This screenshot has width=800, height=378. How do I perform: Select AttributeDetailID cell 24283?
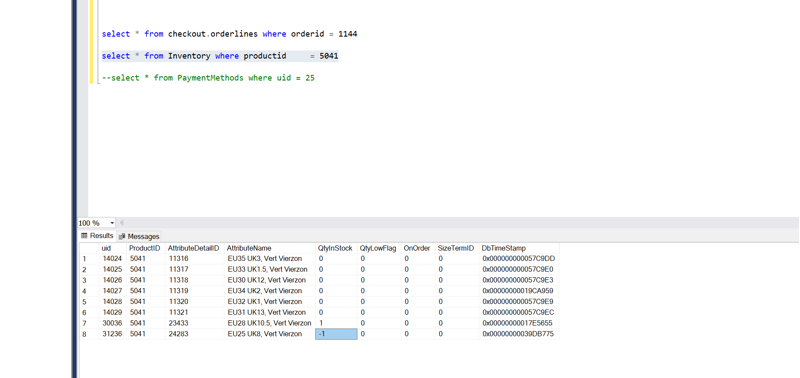click(x=194, y=334)
